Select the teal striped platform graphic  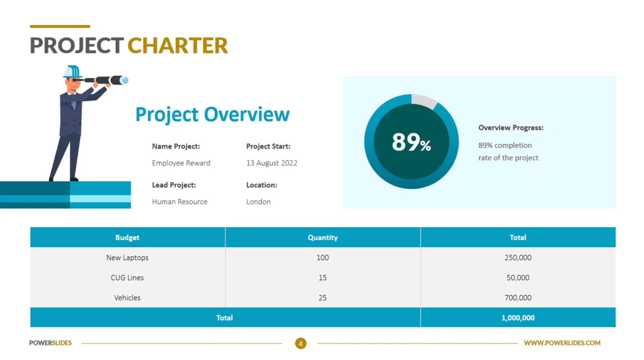point(65,195)
